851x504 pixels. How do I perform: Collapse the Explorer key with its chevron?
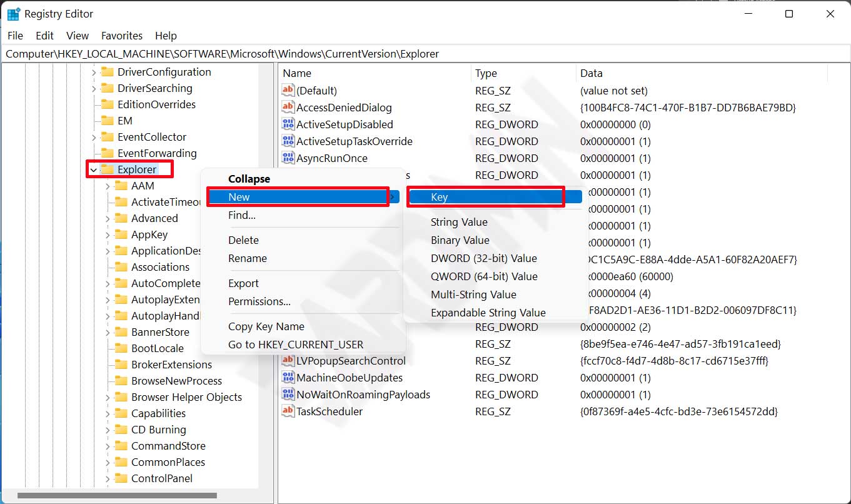[94, 169]
